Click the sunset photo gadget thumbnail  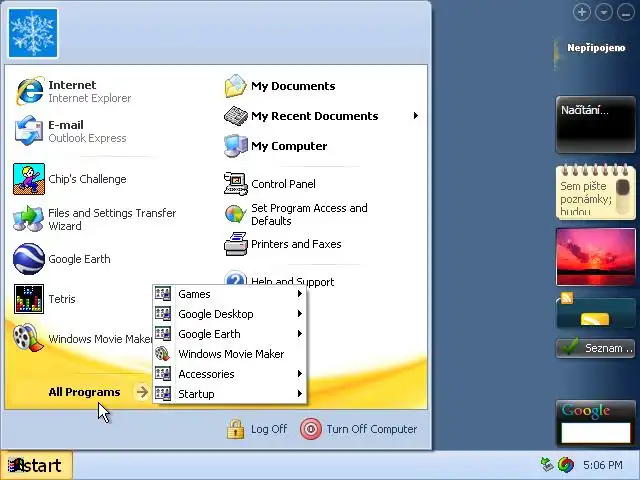pyautogui.click(x=596, y=256)
